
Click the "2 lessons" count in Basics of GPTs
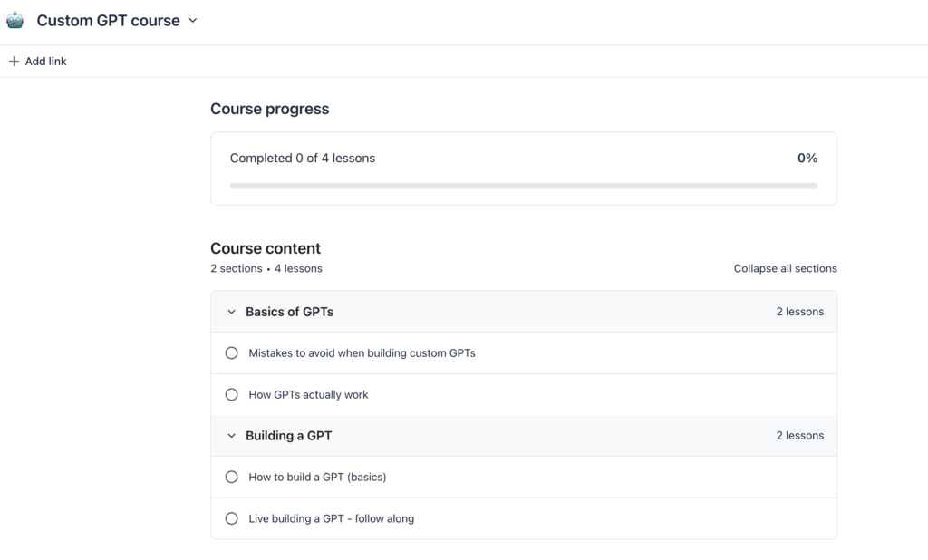pos(799,312)
